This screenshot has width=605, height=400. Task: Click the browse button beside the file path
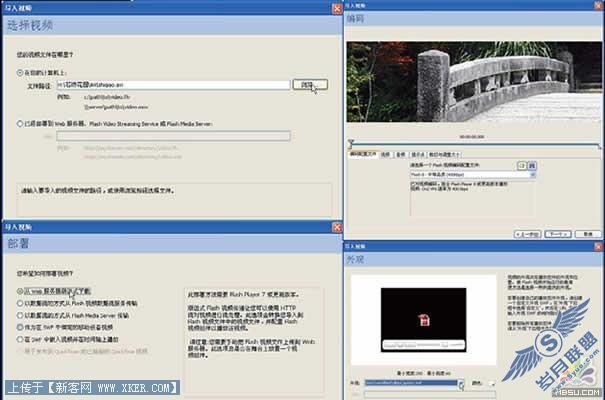tap(310, 84)
